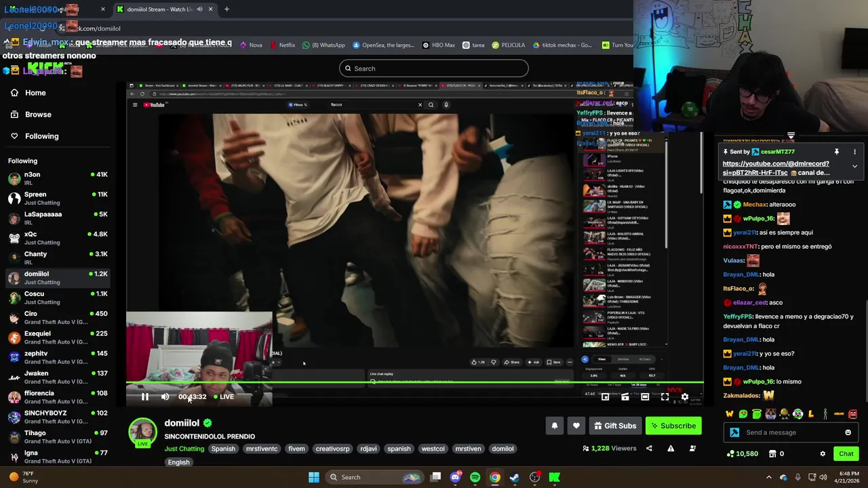The height and width of the screenshot is (488, 868).
Task: Mute the Kick player volume
Action: click(x=165, y=396)
